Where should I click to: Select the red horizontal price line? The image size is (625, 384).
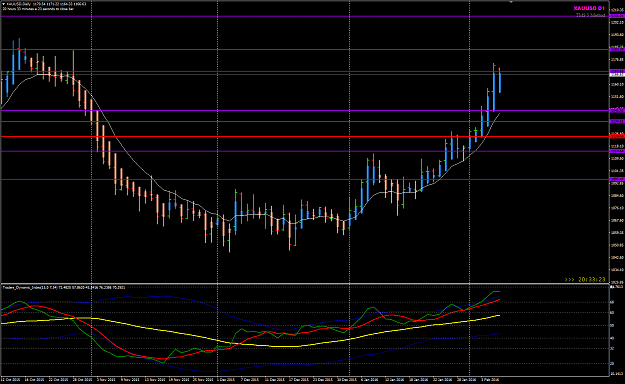(x=305, y=136)
